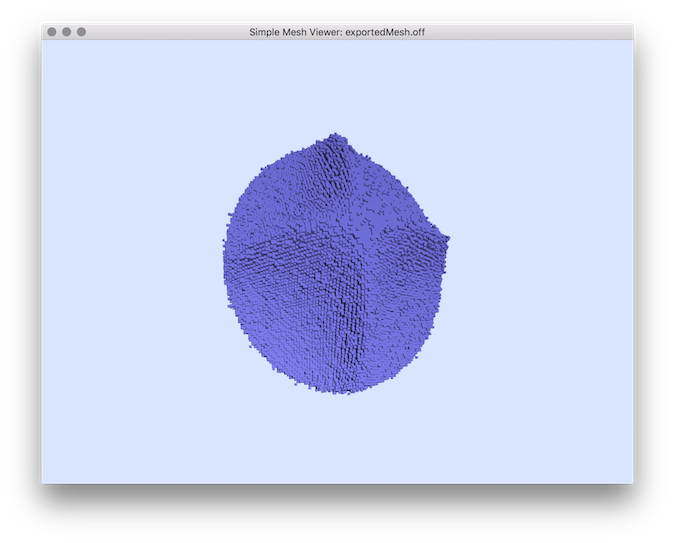
Task: Select the pointed tip atop the mesh
Action: click(x=336, y=136)
